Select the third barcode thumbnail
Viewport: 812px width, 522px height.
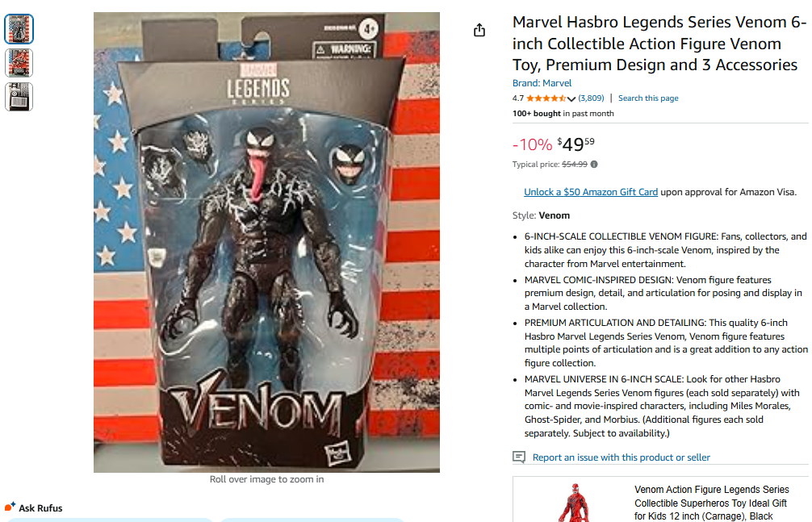[x=19, y=97]
